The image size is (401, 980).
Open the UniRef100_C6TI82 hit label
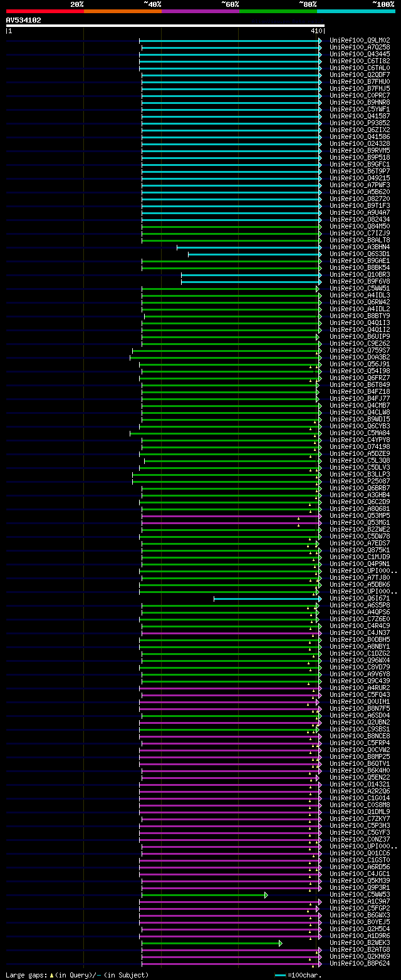click(x=360, y=61)
